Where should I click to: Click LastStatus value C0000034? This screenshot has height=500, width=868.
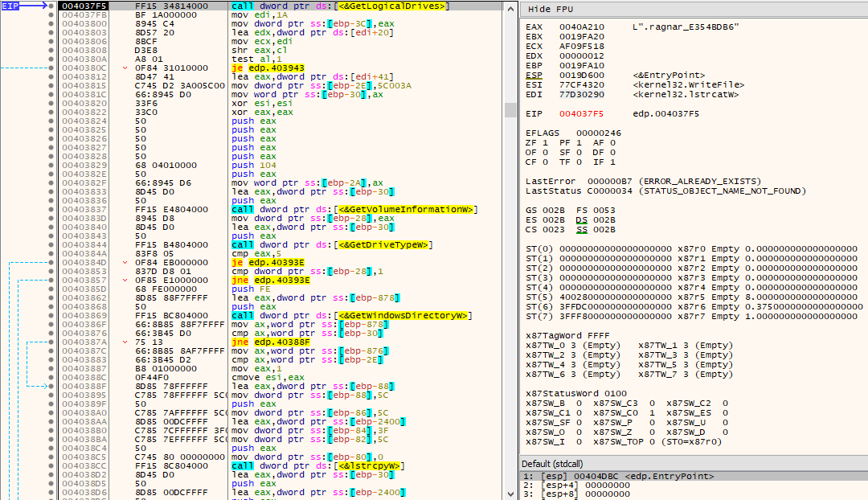[x=610, y=191]
